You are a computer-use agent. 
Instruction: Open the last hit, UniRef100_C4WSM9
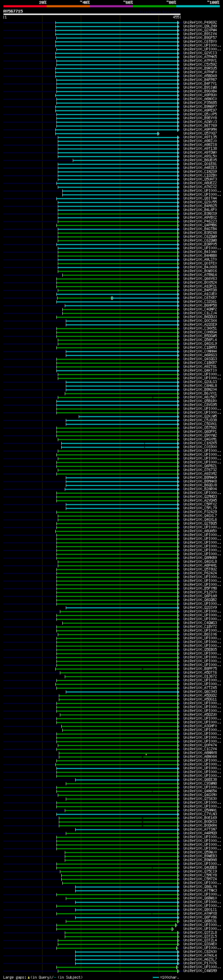point(200,971)
